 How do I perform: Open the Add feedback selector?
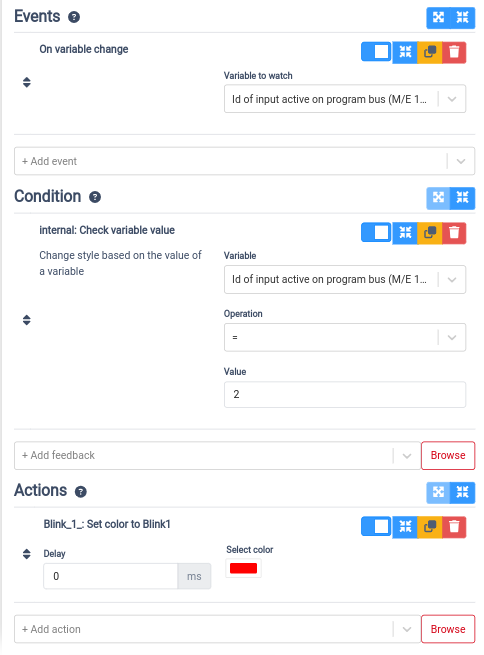[218, 455]
